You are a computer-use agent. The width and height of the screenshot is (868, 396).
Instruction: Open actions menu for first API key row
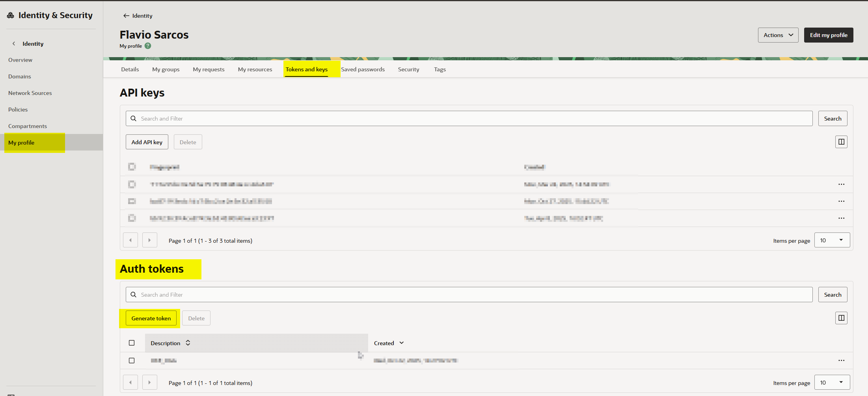click(841, 184)
